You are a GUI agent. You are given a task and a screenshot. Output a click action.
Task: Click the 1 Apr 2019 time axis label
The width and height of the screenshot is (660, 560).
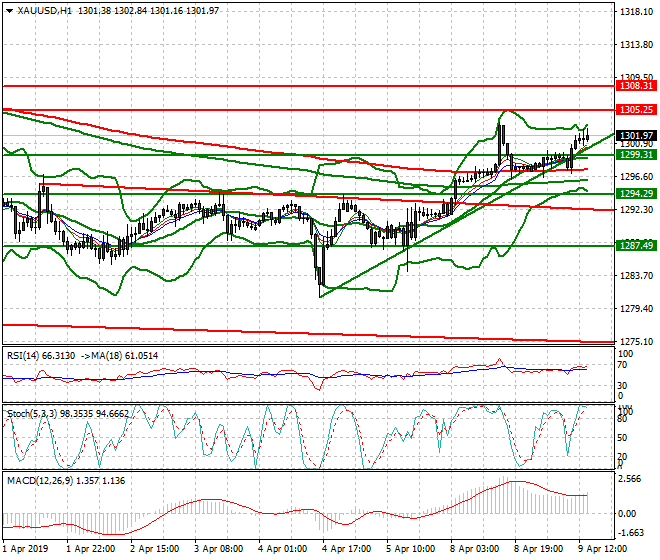pyautogui.click(x=25, y=549)
